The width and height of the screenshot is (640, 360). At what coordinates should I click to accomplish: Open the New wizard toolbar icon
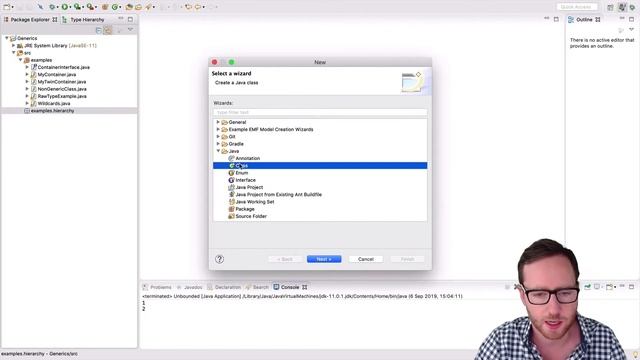[x=7, y=7]
